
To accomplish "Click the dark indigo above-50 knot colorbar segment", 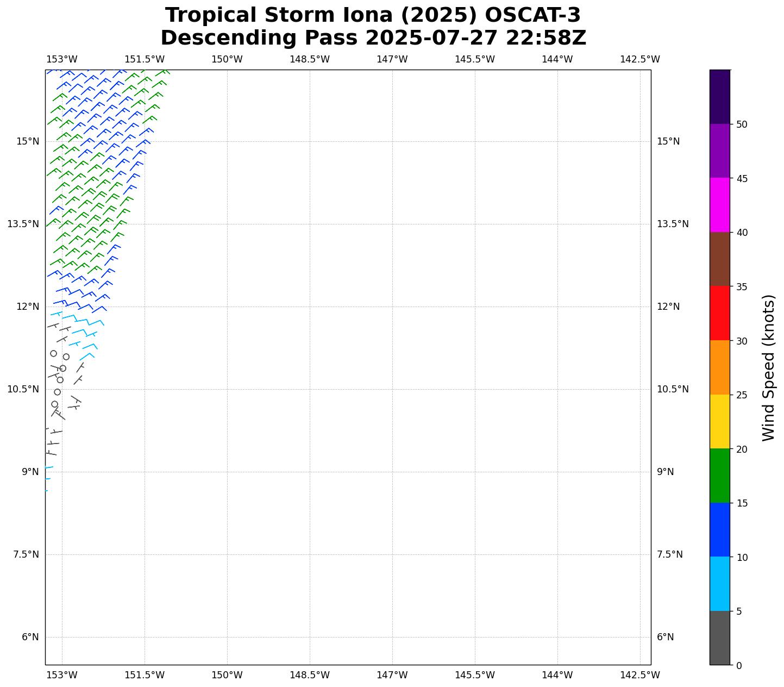I will pyautogui.click(x=719, y=97).
